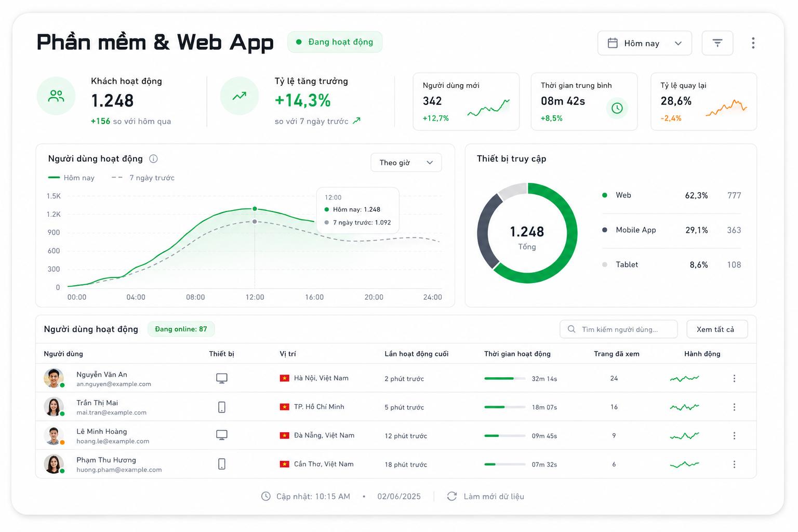Click the 12:00 data point on Hôm nay line
The height and width of the screenshot is (532, 798).
pyautogui.click(x=255, y=209)
